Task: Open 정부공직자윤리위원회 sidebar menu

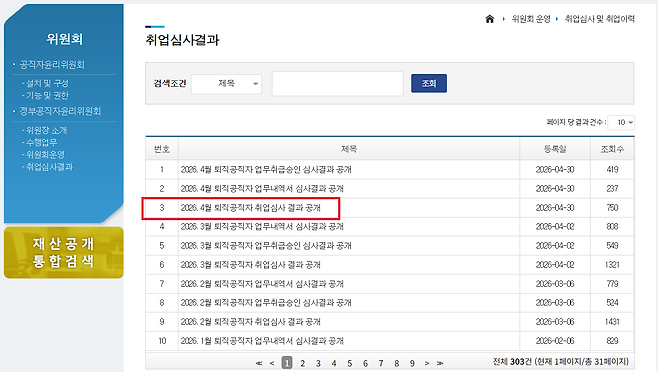Action: click(60, 111)
